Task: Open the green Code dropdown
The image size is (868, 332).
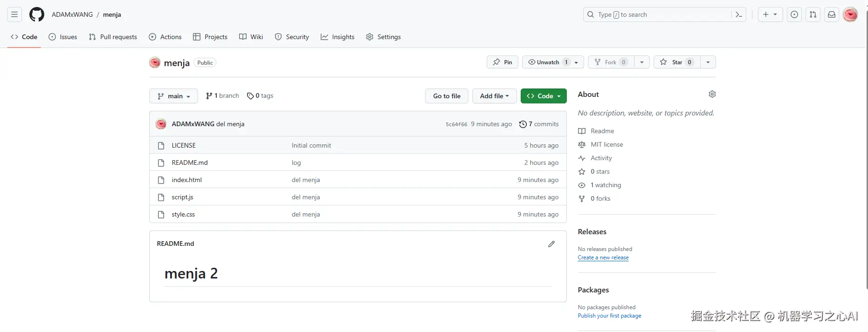Action: pos(544,96)
